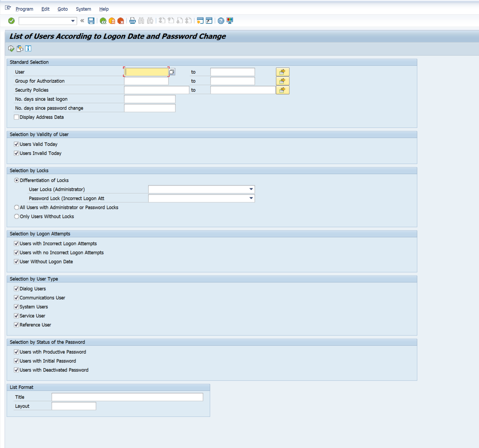Uncheck Users Invalid Today

[x=17, y=153]
